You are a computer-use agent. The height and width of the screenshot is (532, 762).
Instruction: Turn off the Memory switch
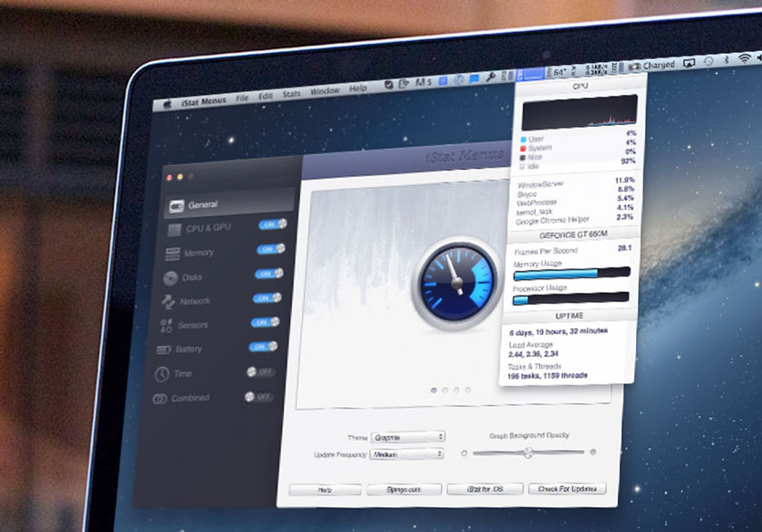[271, 249]
